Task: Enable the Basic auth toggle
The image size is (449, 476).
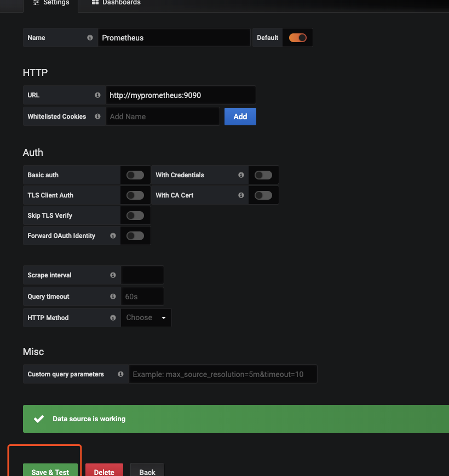Action: click(x=135, y=175)
